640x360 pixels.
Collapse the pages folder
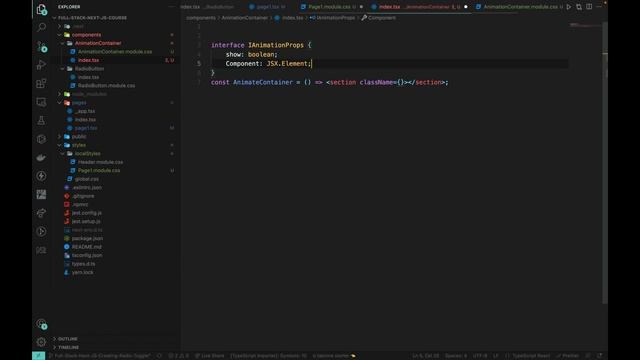click(x=79, y=102)
